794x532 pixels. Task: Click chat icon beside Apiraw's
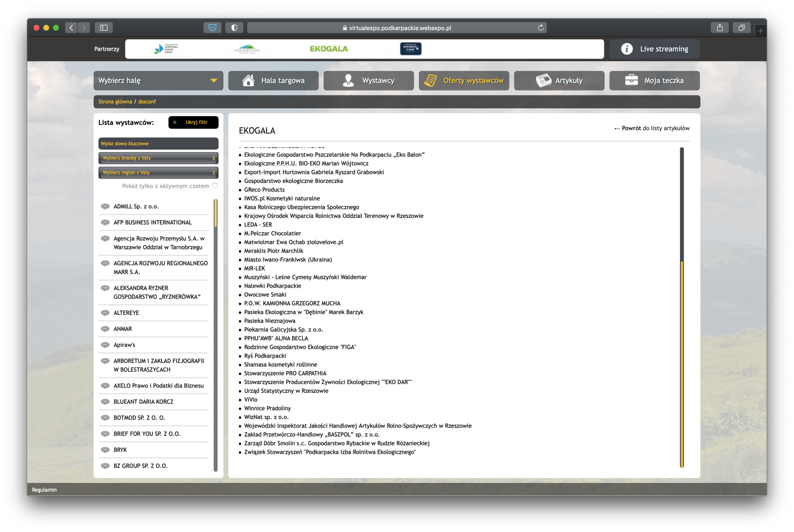click(x=105, y=345)
